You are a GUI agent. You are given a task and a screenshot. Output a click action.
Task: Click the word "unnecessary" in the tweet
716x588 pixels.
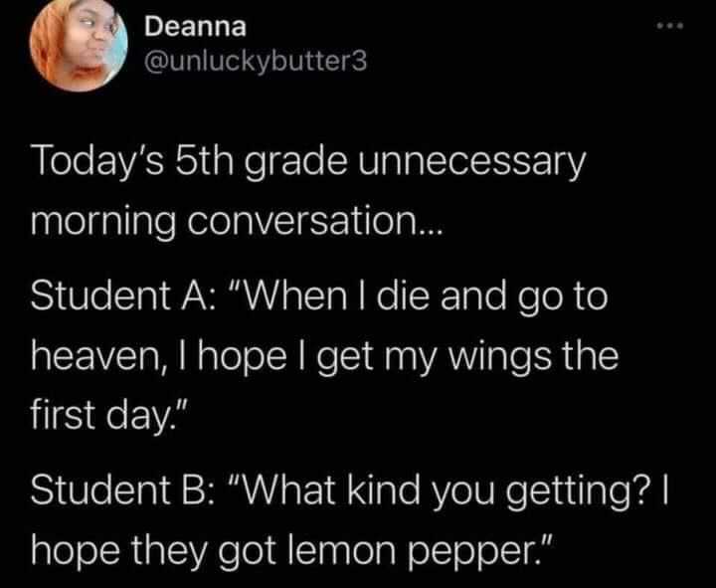(x=473, y=162)
